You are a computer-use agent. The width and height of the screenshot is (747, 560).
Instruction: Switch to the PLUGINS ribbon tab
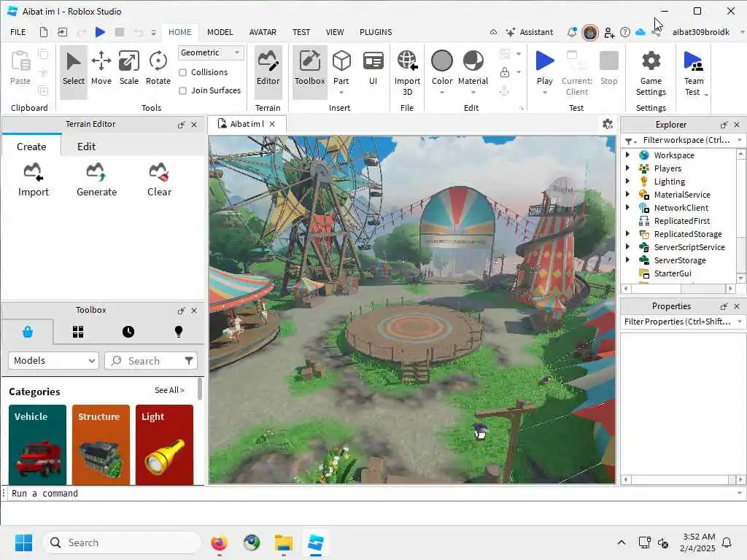[376, 32]
